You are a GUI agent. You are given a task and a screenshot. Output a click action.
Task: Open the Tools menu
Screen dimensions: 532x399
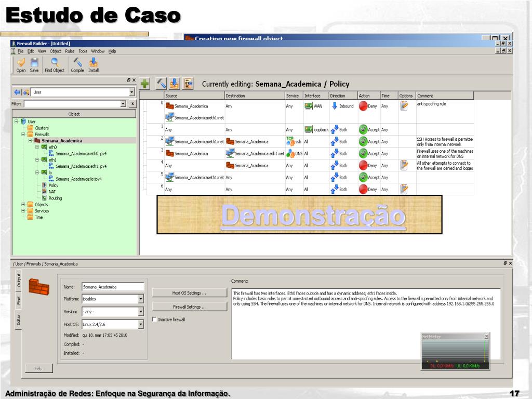coord(83,51)
